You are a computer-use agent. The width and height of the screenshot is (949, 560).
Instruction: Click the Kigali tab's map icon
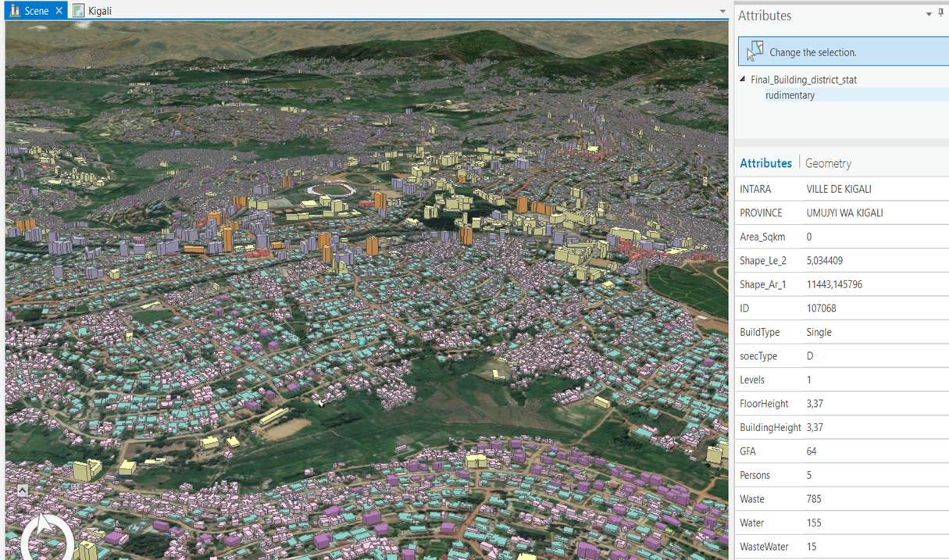79,11
